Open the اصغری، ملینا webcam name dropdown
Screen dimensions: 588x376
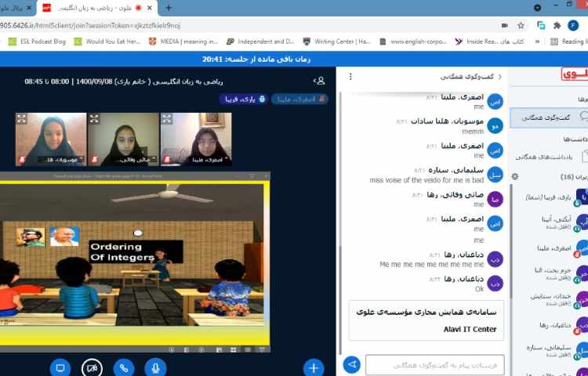(x=210, y=160)
